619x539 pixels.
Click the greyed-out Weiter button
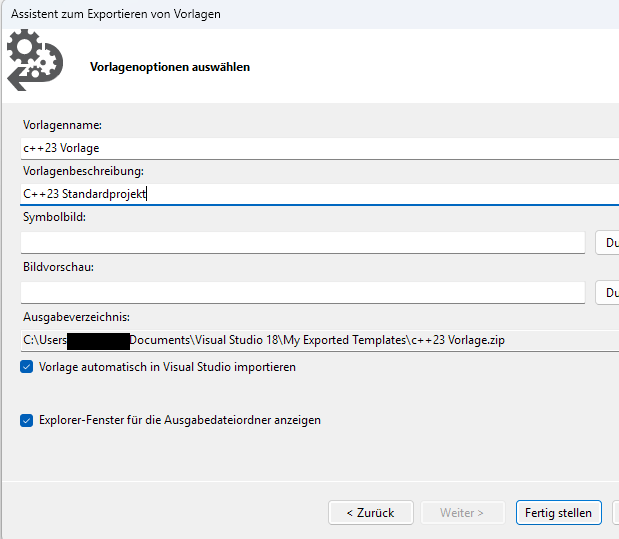461,513
